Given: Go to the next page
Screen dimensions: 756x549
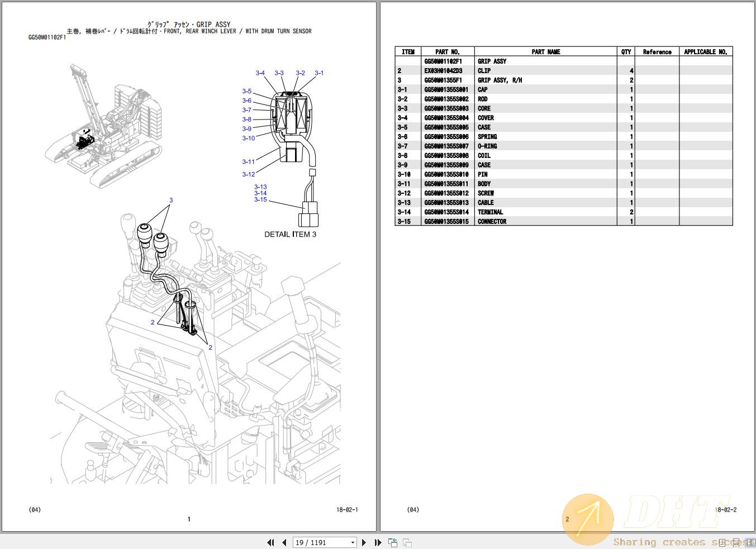Looking at the screenshot, I should [364, 542].
